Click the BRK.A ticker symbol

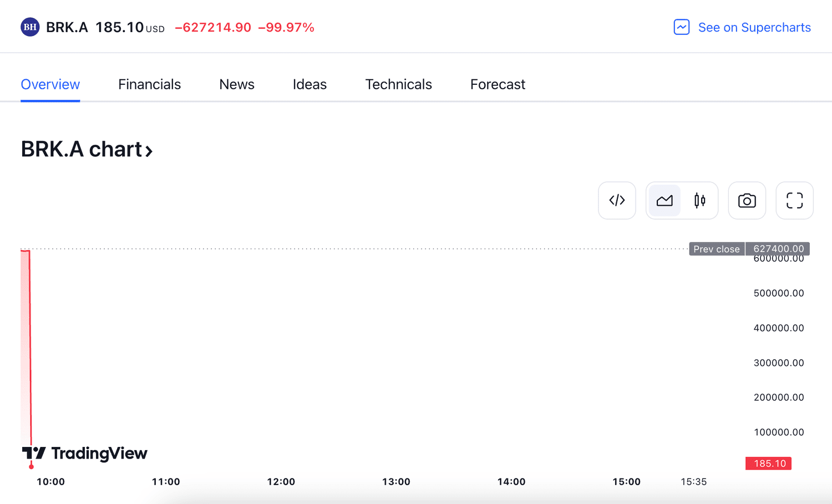click(x=67, y=27)
